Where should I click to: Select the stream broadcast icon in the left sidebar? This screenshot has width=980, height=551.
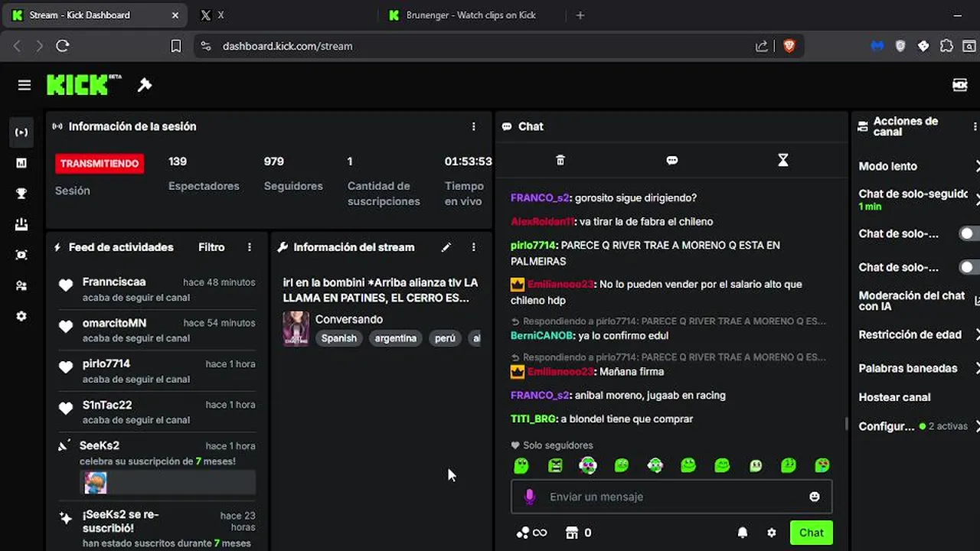(x=21, y=132)
